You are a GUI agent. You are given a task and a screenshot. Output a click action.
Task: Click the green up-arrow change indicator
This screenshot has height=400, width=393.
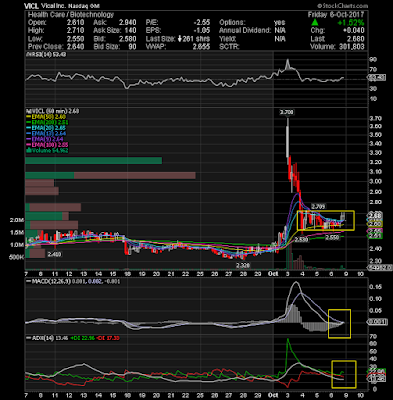pyautogui.click(x=315, y=23)
